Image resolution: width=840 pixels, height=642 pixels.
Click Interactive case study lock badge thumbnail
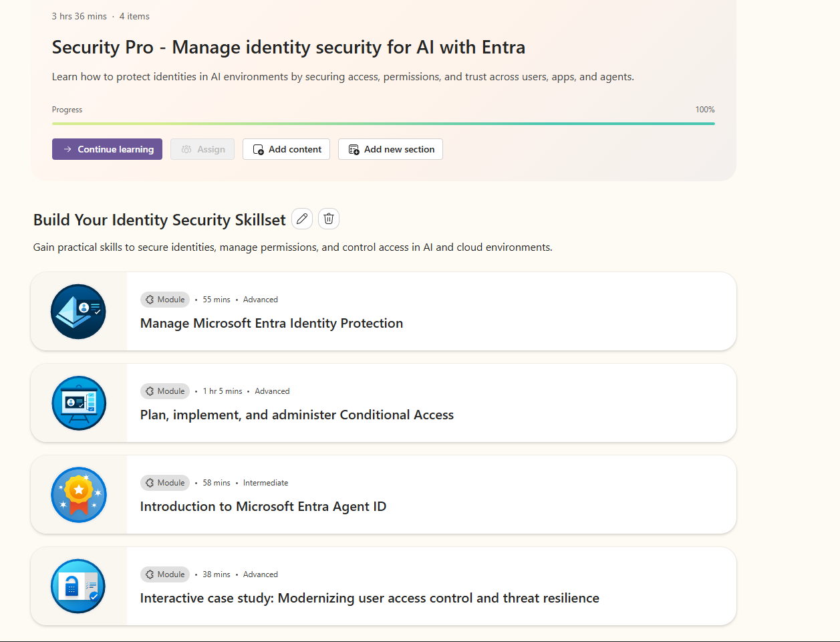click(x=78, y=586)
